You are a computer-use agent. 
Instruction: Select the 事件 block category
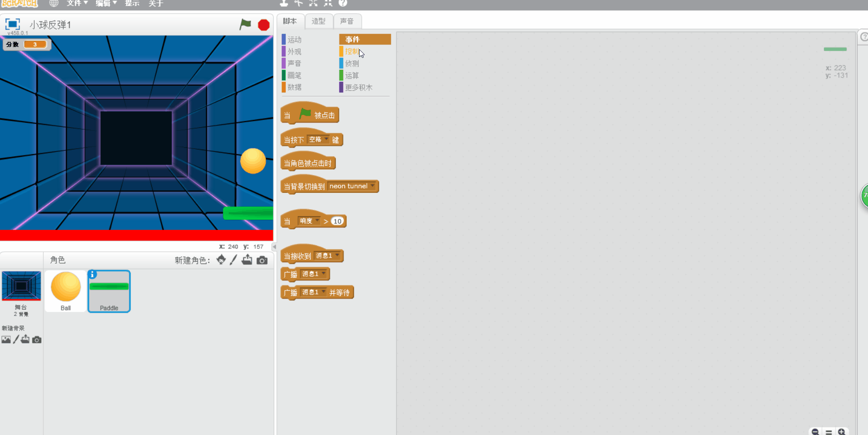pyautogui.click(x=365, y=39)
